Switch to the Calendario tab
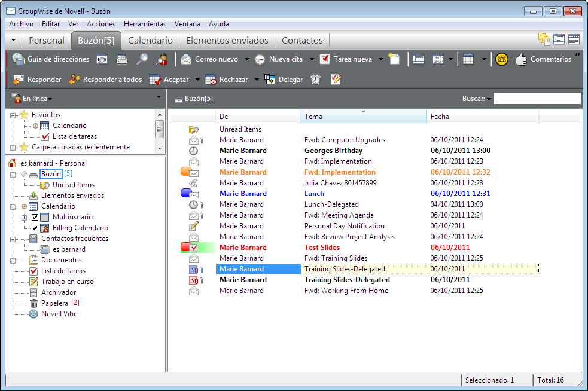This screenshot has height=391, width=588. coord(150,41)
